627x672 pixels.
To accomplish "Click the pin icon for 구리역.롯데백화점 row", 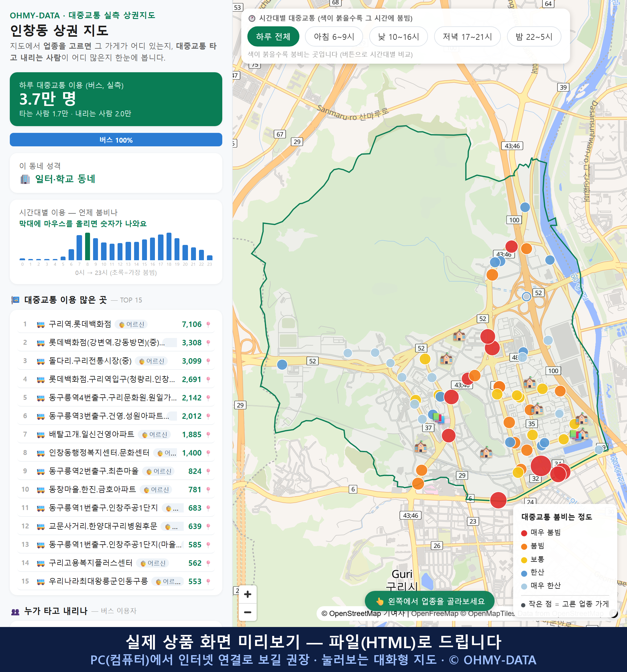I will 208,325.
